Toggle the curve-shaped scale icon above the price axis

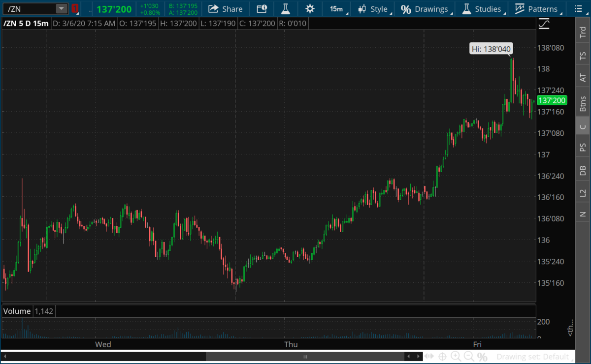pyautogui.click(x=544, y=24)
